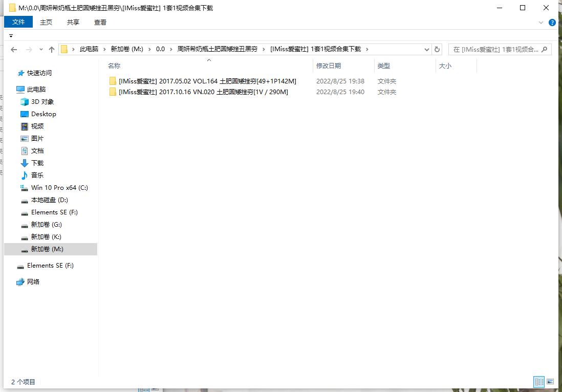Switch to the 共享 ribbon tab

[73, 22]
